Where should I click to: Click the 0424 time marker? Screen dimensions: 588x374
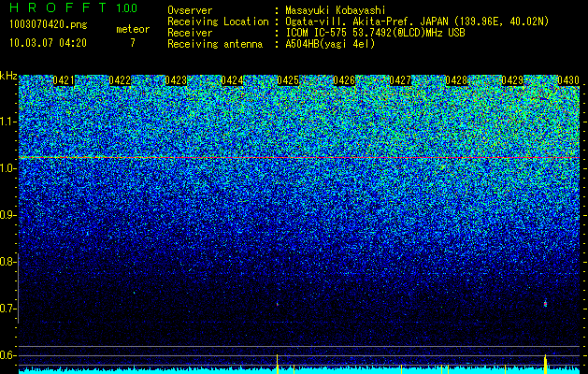(x=232, y=80)
